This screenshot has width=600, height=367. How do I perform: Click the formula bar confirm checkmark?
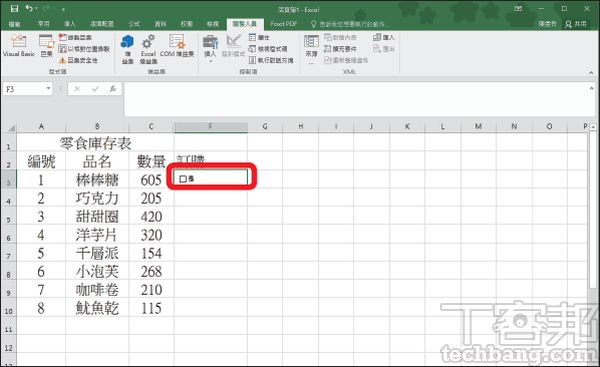[x=95, y=89]
